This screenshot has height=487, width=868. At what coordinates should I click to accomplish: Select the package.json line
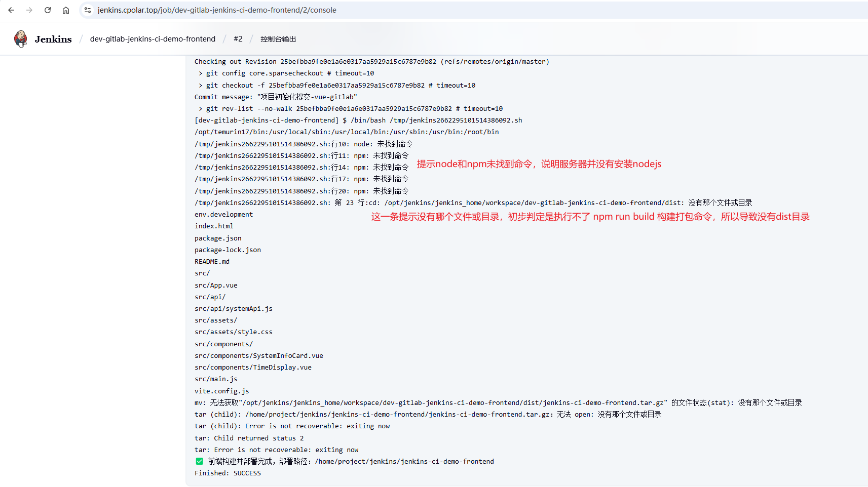click(218, 238)
